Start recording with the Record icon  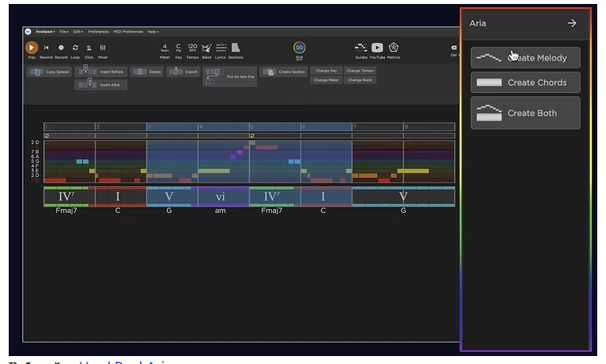60,48
